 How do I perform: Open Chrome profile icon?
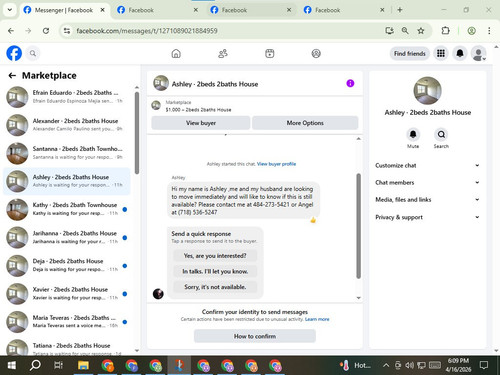[471, 31]
